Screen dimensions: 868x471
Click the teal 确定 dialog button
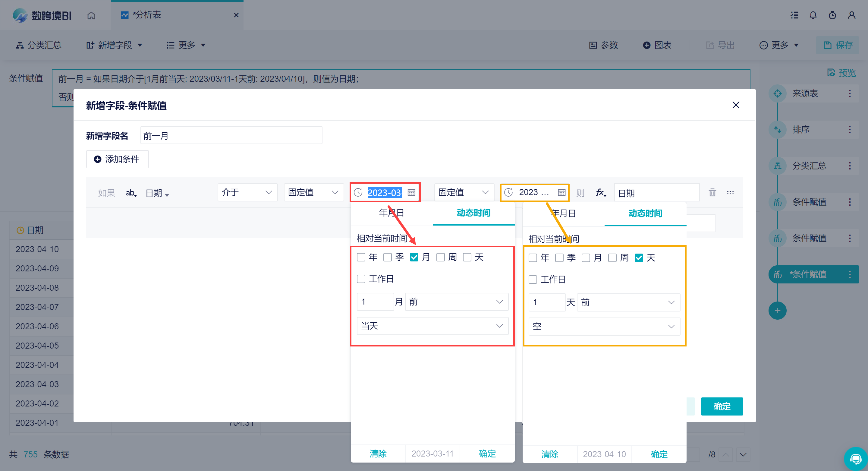[x=722, y=406]
